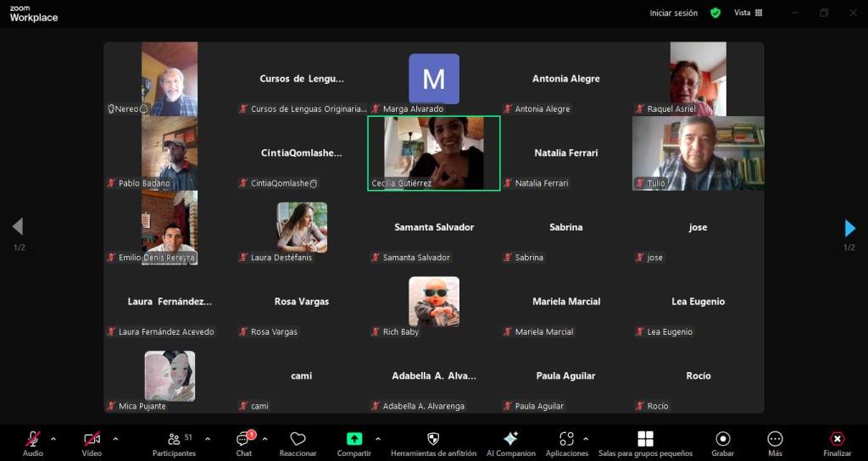Expand video options arrow next to Vídeo
This screenshot has height=461, width=868.
(x=115, y=439)
